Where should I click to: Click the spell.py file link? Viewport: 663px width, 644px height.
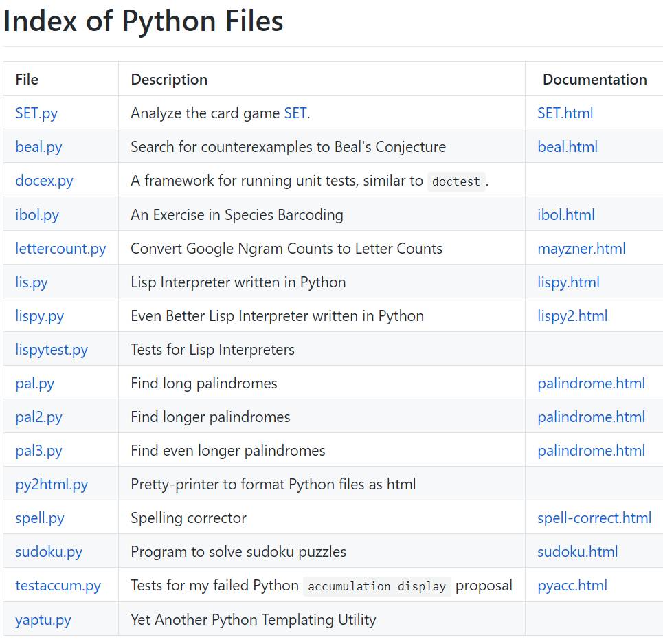click(40, 518)
